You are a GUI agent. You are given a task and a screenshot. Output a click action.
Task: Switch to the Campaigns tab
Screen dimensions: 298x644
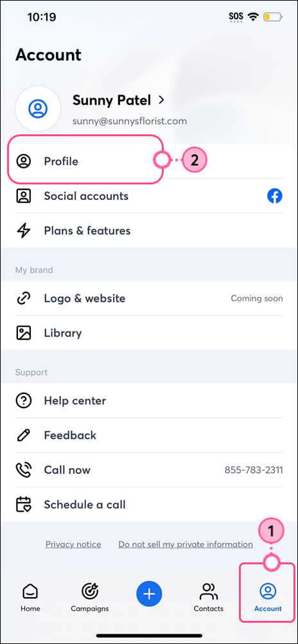[x=89, y=597]
